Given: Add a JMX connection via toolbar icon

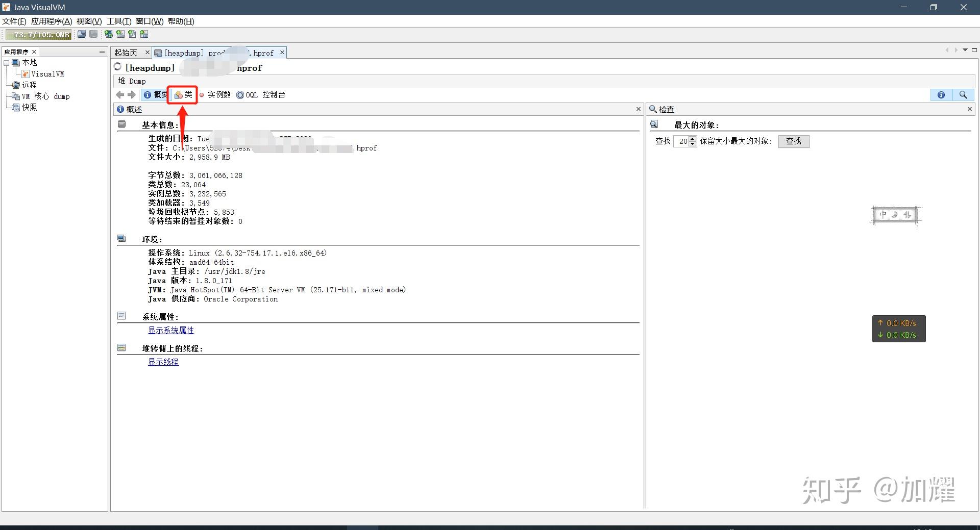Looking at the screenshot, I should coord(120,34).
